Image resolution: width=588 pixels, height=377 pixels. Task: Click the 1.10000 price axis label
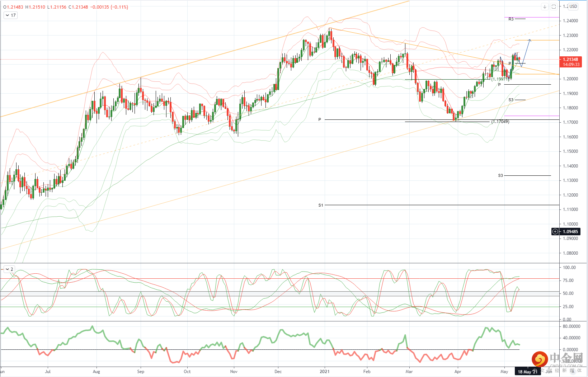click(x=570, y=224)
